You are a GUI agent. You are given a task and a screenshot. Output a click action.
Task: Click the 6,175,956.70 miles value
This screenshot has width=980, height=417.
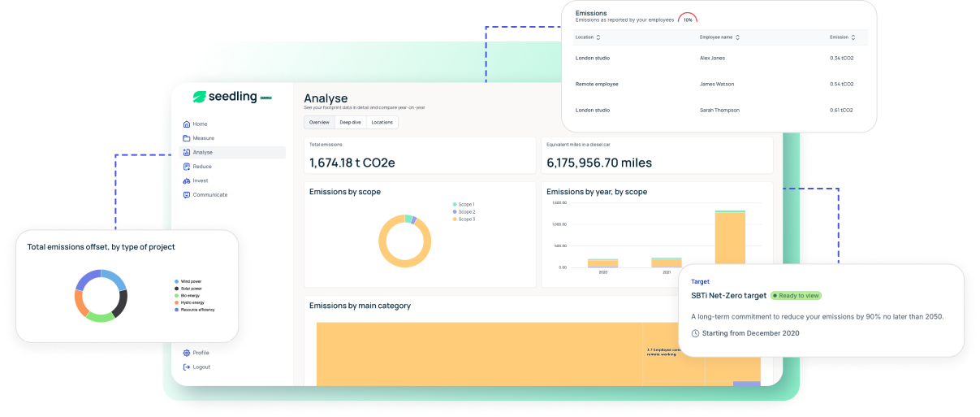click(599, 163)
